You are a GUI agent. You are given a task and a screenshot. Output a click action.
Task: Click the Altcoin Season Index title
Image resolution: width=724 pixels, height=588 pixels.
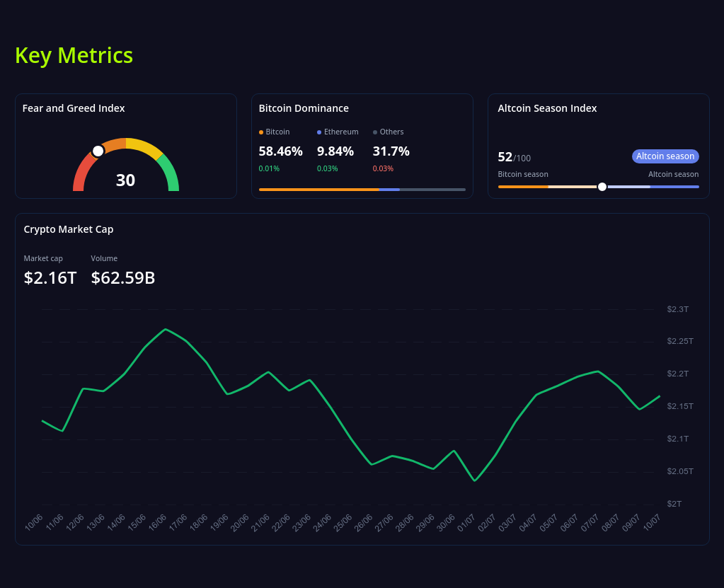(547, 108)
